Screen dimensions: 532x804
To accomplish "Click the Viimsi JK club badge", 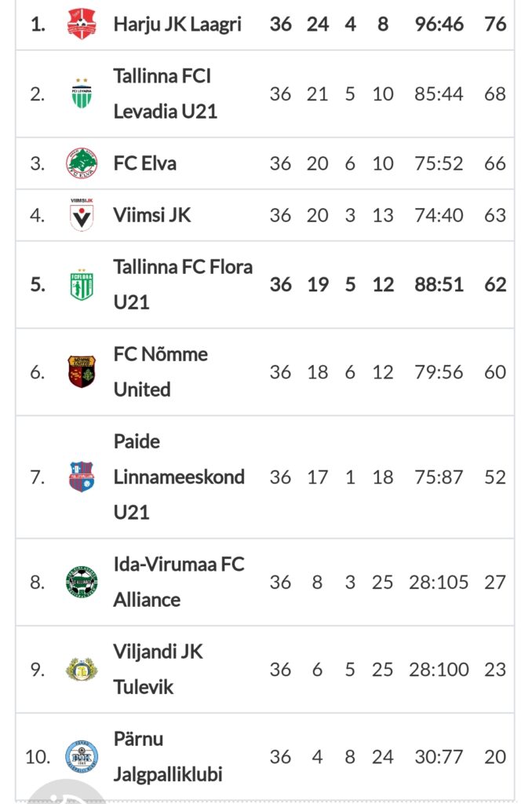I will point(82,215).
